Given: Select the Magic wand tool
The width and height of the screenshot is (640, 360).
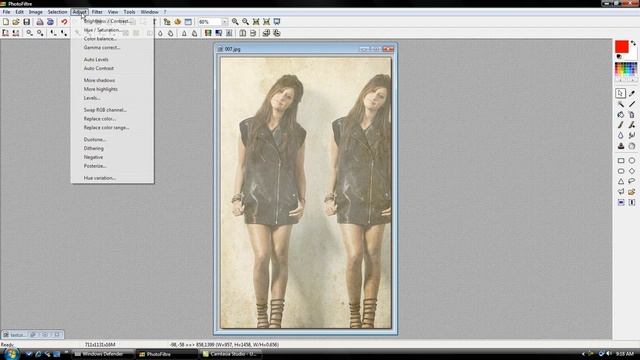Looking at the screenshot, I should pyautogui.click(x=620, y=104).
